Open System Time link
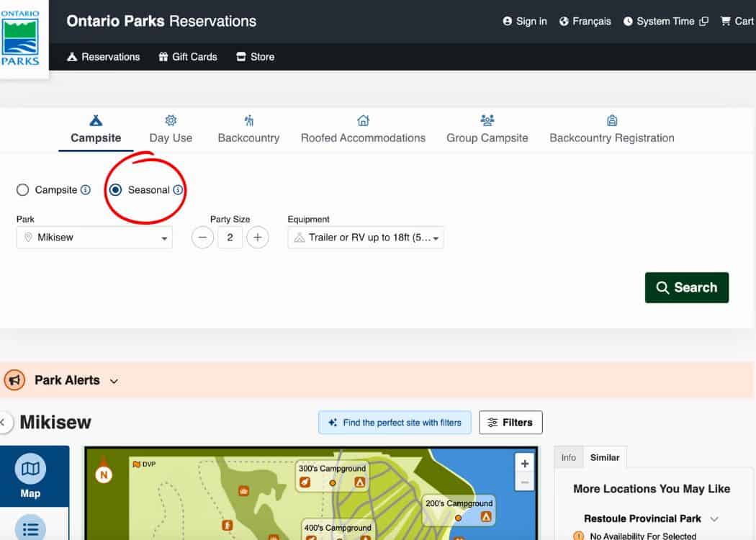This screenshot has height=540, width=756. 665,21
